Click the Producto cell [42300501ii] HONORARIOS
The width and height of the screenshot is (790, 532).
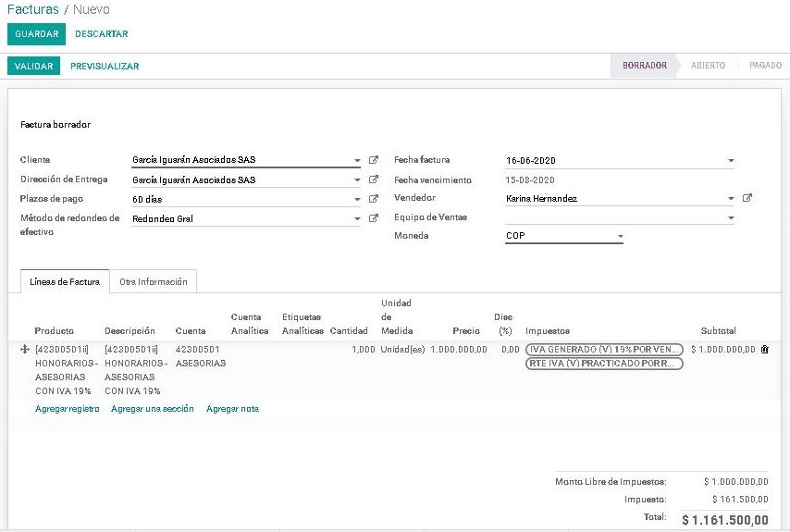click(x=67, y=370)
